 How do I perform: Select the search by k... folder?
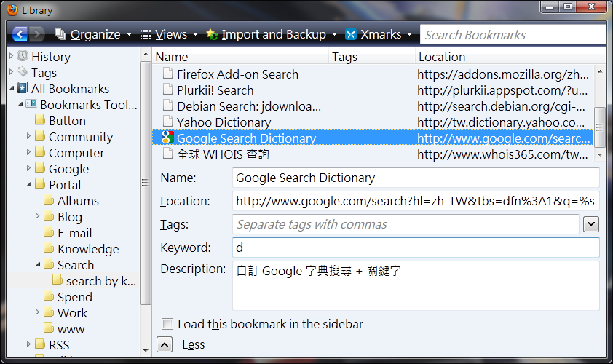pos(101,281)
